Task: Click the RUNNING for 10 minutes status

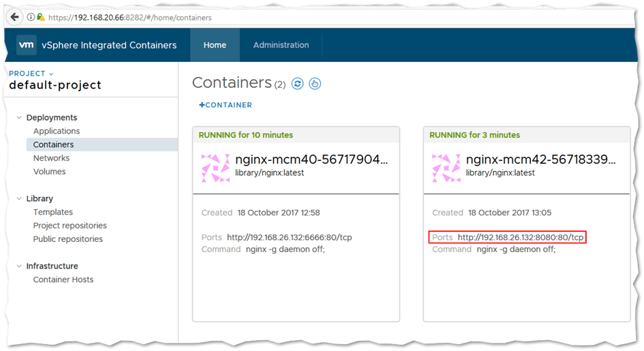Action: tap(245, 135)
